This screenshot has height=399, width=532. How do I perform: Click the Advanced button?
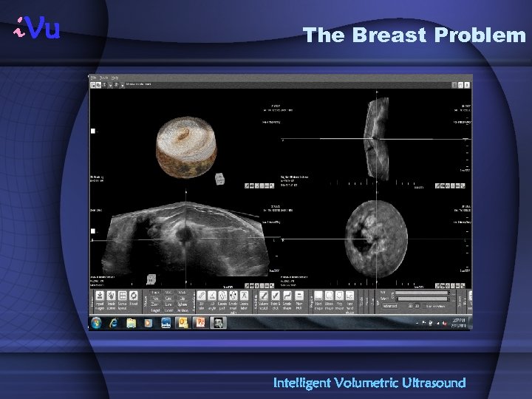click(390, 306)
